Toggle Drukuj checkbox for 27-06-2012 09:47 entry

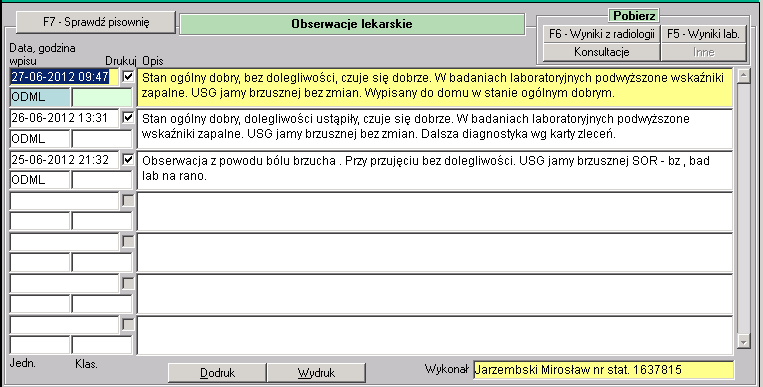point(128,76)
